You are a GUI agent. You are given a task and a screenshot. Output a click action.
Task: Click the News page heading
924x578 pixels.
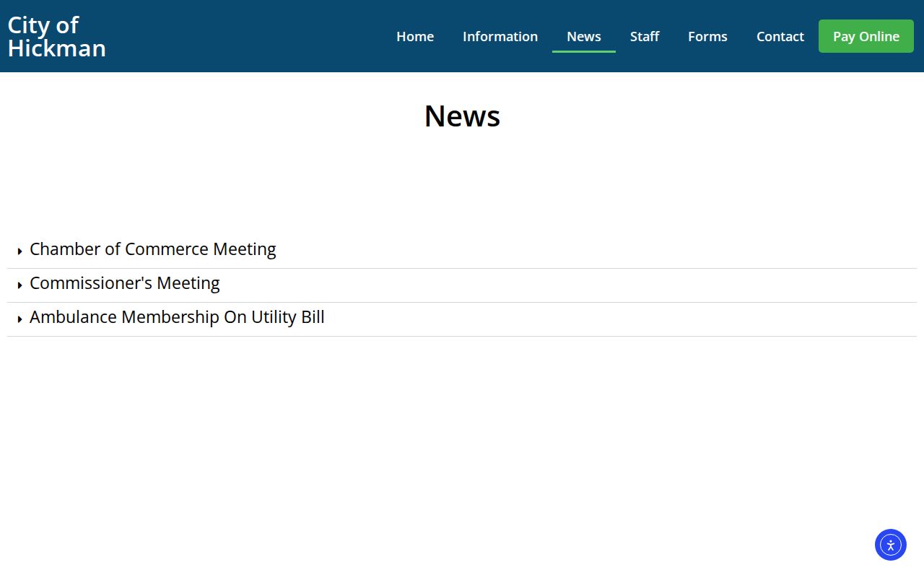[x=462, y=116]
